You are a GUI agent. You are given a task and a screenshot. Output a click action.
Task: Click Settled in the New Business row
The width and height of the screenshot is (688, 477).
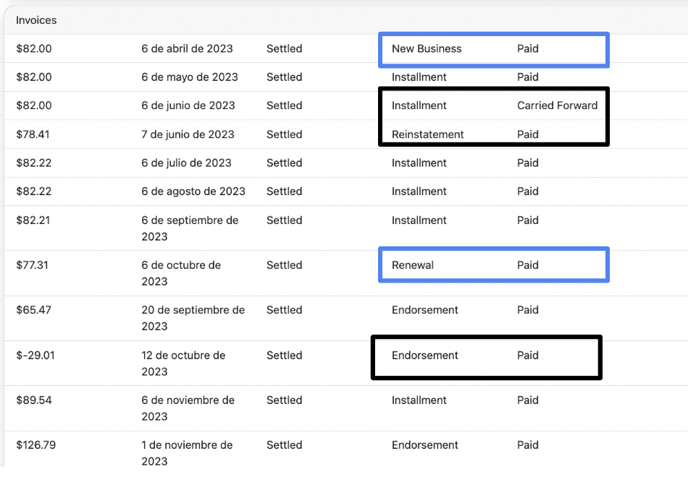(284, 49)
